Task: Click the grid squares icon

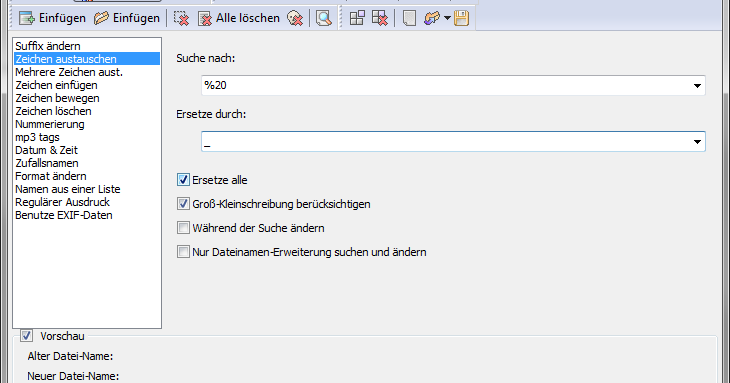Action: pyautogui.click(x=357, y=18)
